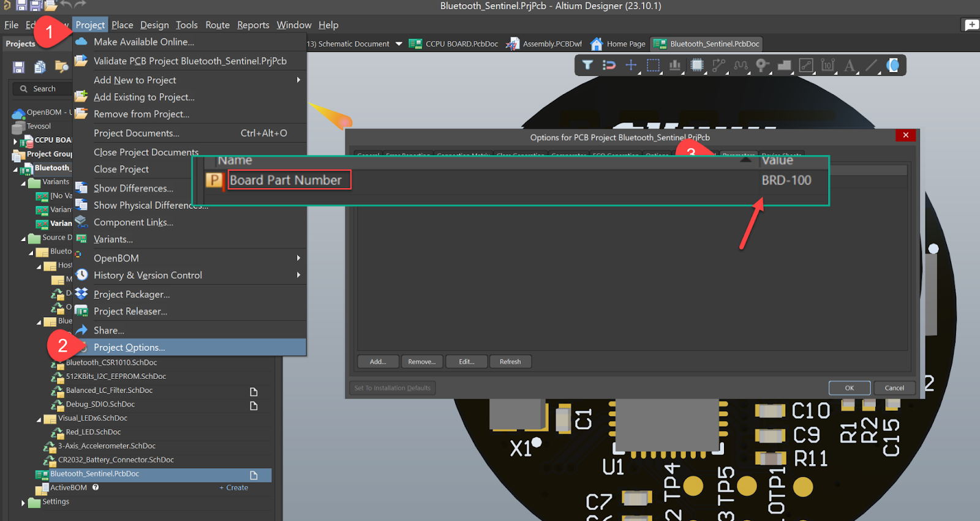Select the Place Dimension tool icon
This screenshot has width=980, height=521.
click(827, 65)
